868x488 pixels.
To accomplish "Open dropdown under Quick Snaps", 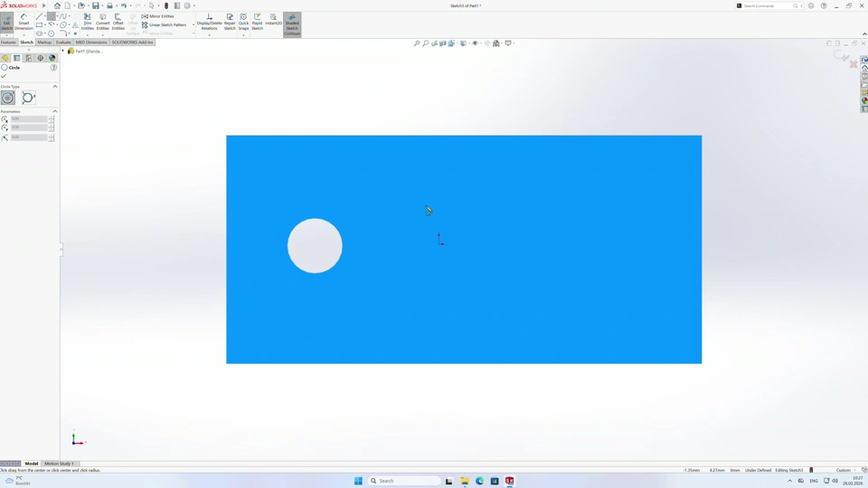I will click(243, 35).
